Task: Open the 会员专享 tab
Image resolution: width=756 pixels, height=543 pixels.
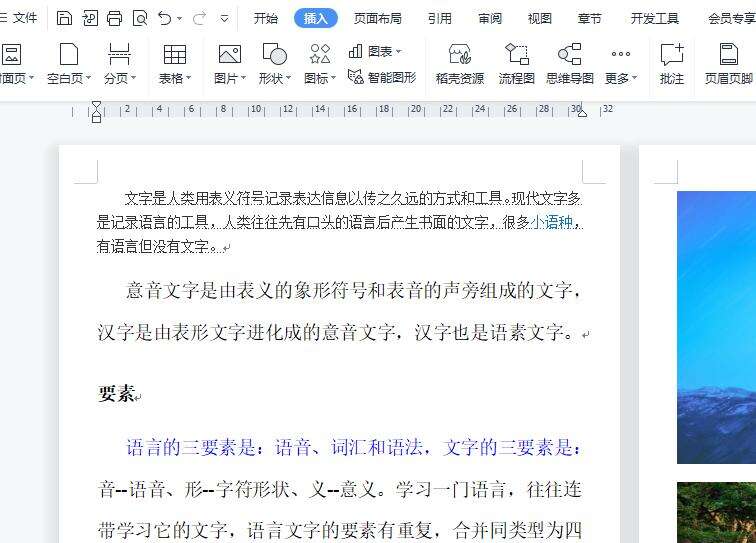Action: (732, 18)
